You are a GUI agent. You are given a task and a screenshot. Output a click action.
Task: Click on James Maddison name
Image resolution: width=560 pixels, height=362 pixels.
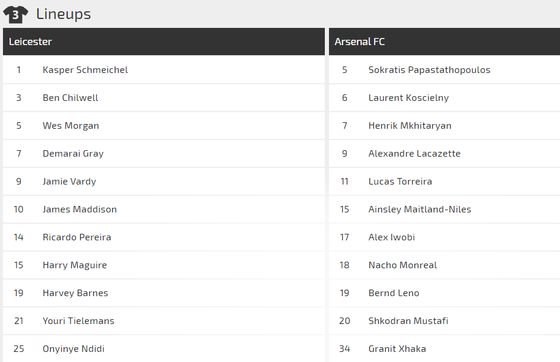(x=80, y=209)
